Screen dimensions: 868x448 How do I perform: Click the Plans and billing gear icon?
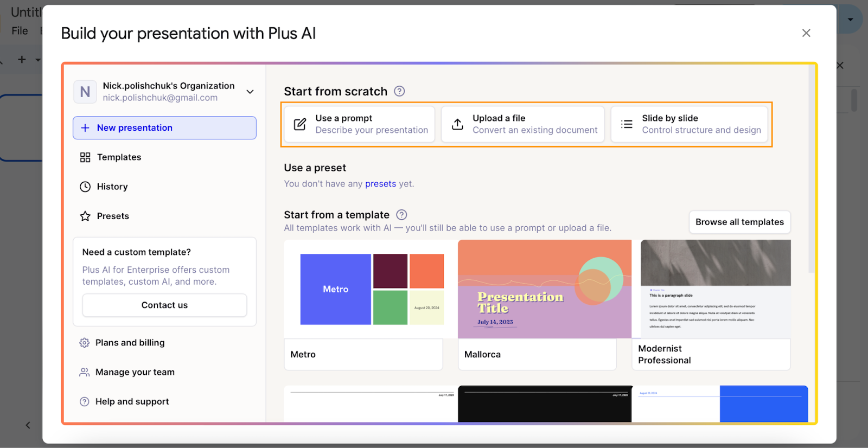point(84,343)
